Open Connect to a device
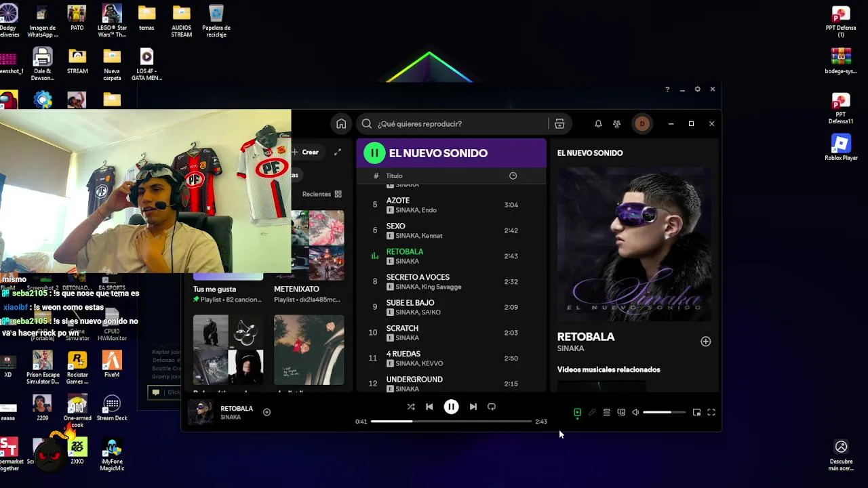Viewport: 868px width, 488px height. click(621, 412)
